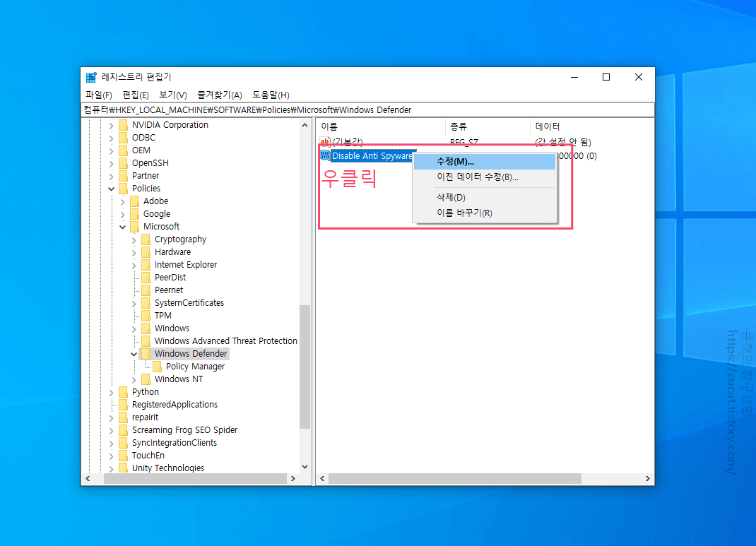Expand the Cryptography tree node

pos(134,239)
